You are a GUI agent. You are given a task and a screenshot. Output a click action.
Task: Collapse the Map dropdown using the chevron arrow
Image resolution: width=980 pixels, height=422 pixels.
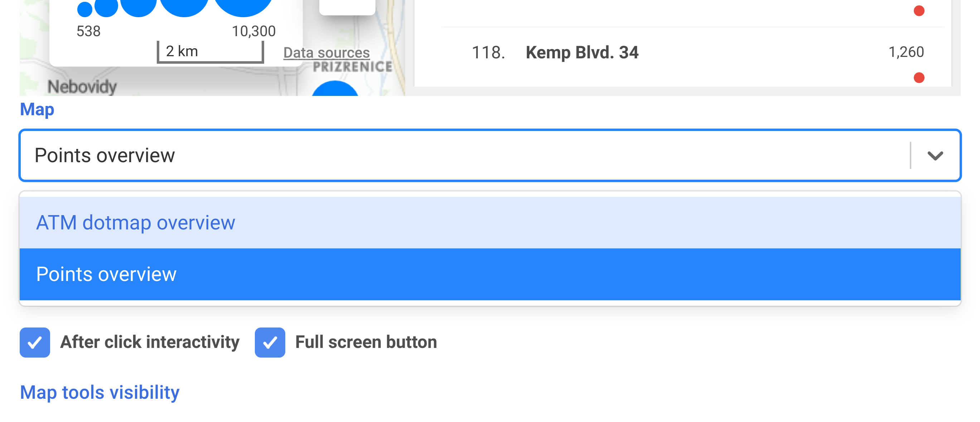(935, 155)
